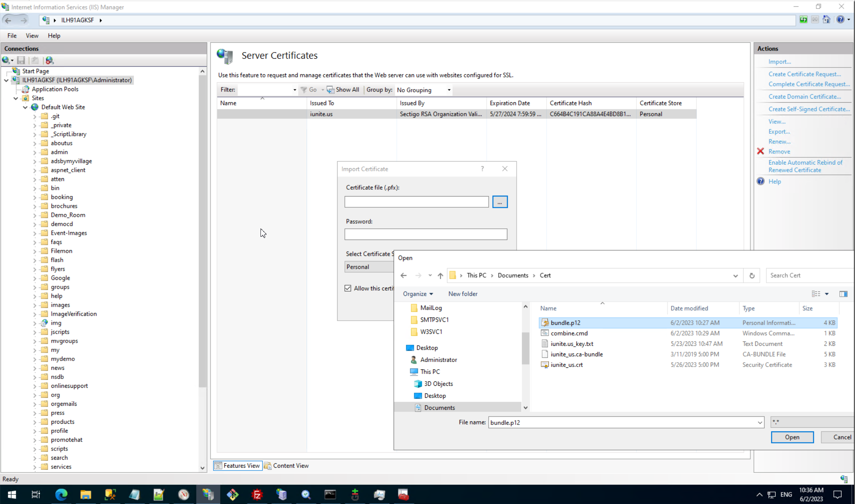Click the Save icon in Connections toolbar
The image size is (855, 504).
[x=21, y=60]
